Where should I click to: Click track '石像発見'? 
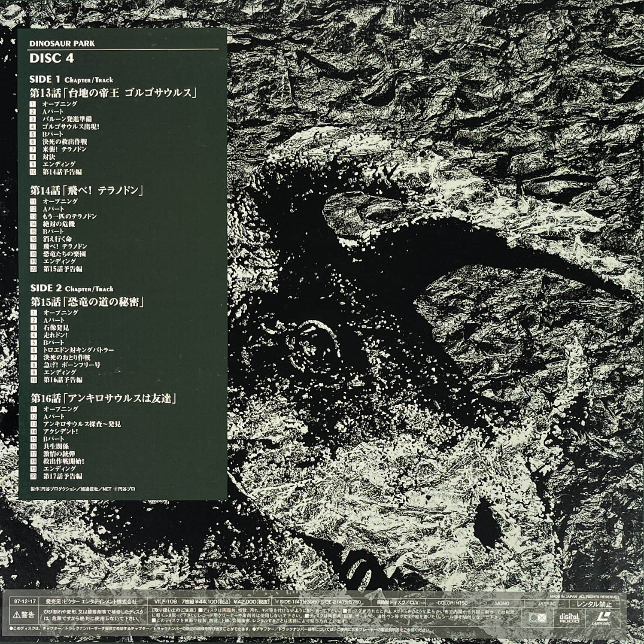click(x=56, y=328)
